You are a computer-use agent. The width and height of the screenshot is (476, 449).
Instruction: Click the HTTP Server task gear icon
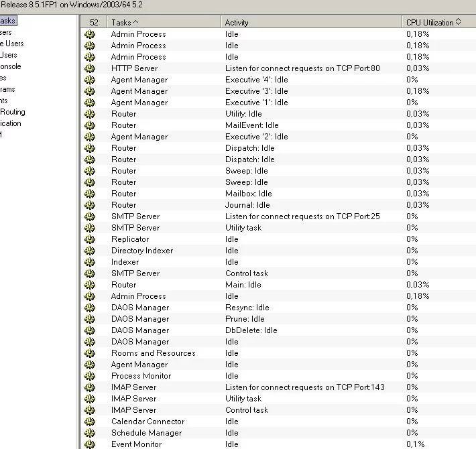pyautogui.click(x=90, y=68)
